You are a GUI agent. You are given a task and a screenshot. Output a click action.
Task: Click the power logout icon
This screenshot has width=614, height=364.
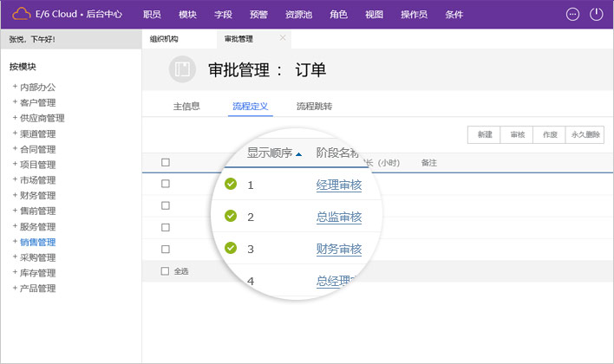pyautogui.click(x=596, y=14)
